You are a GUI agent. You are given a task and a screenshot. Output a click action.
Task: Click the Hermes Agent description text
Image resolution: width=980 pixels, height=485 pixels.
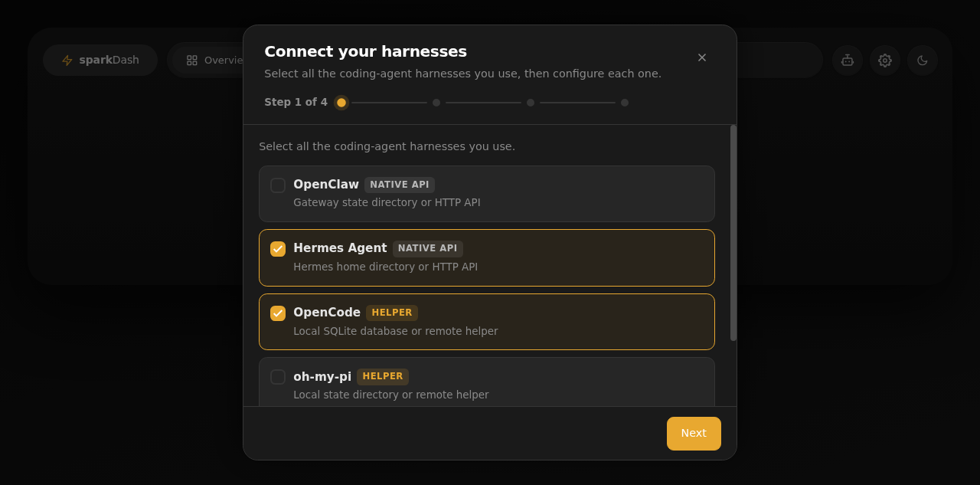pos(386,267)
